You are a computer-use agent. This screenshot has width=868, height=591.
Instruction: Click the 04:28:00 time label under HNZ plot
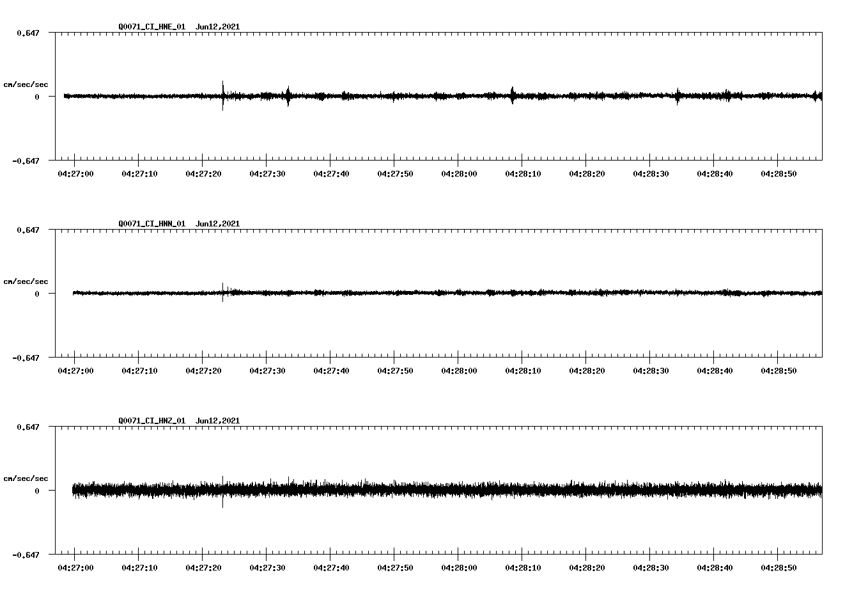tap(459, 568)
